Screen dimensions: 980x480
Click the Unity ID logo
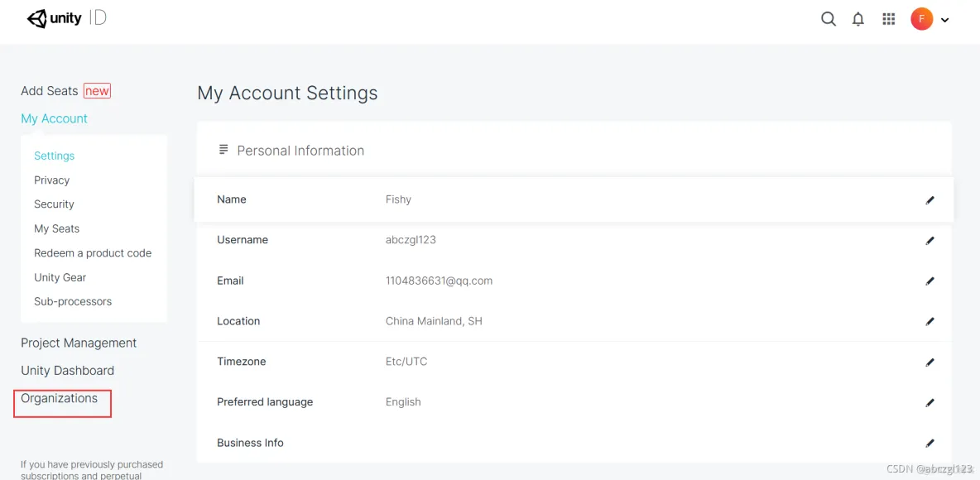(67, 19)
